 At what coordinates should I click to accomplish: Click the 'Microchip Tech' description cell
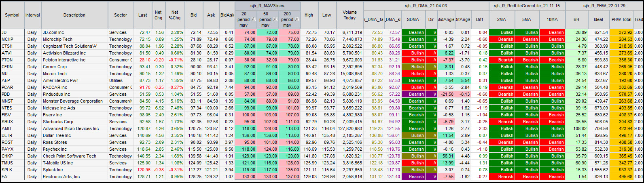click(x=74, y=39)
